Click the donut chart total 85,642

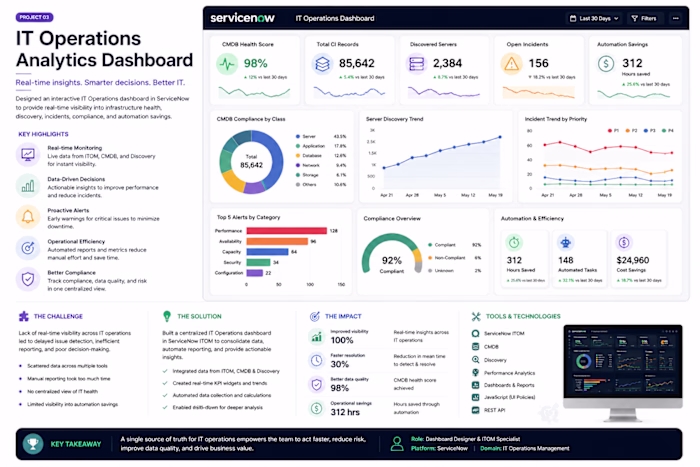tap(251, 165)
